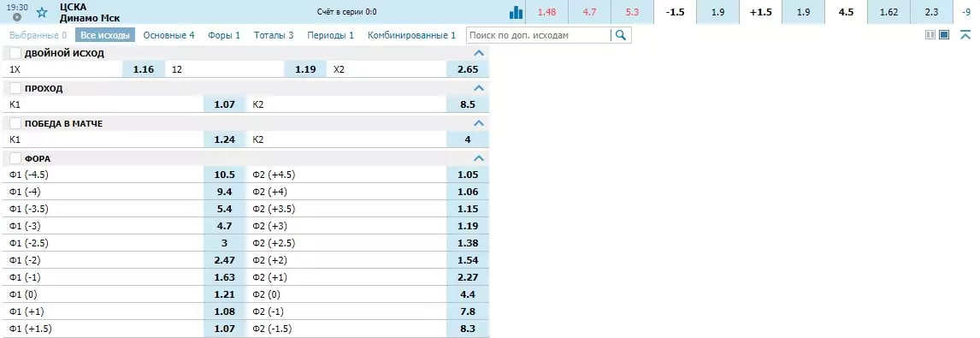
Task: Click the play icon under 19:30
Action: click(17, 17)
